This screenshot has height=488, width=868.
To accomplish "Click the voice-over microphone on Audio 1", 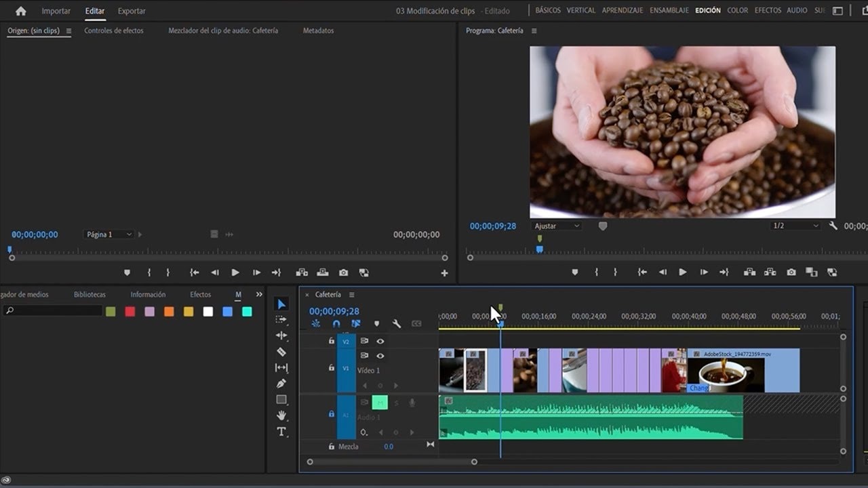I will pos(412,402).
